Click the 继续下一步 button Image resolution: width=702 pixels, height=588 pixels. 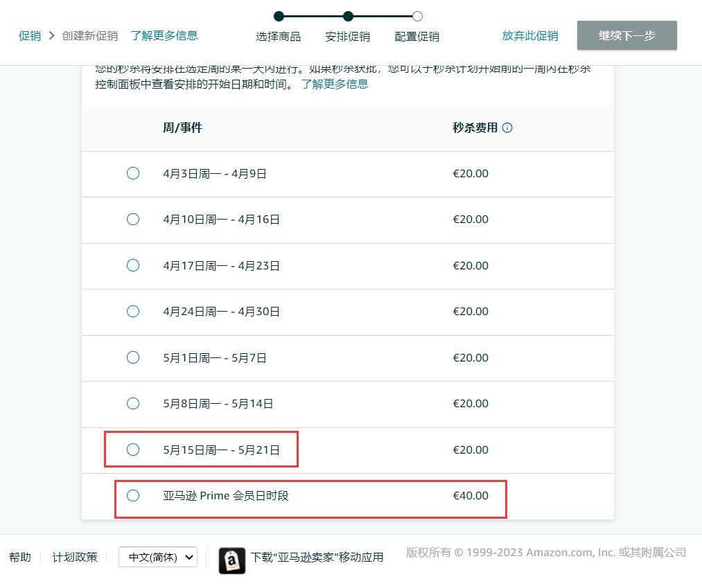point(626,35)
